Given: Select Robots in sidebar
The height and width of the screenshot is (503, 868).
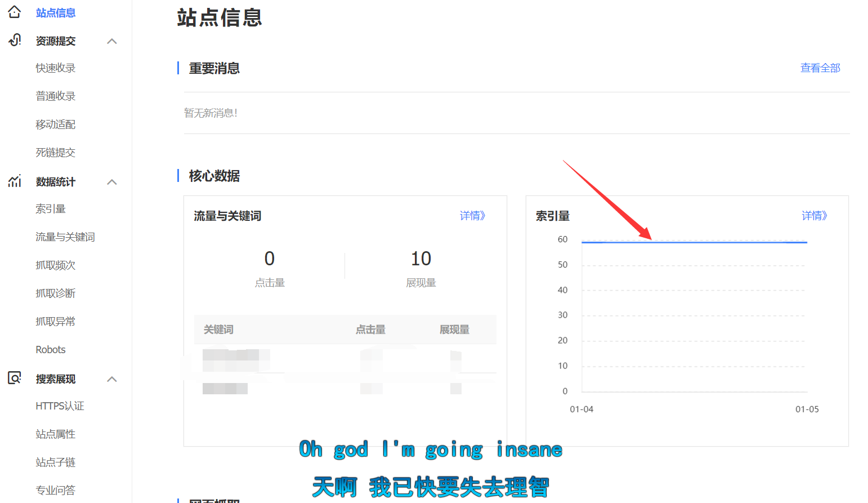Looking at the screenshot, I should (51, 350).
